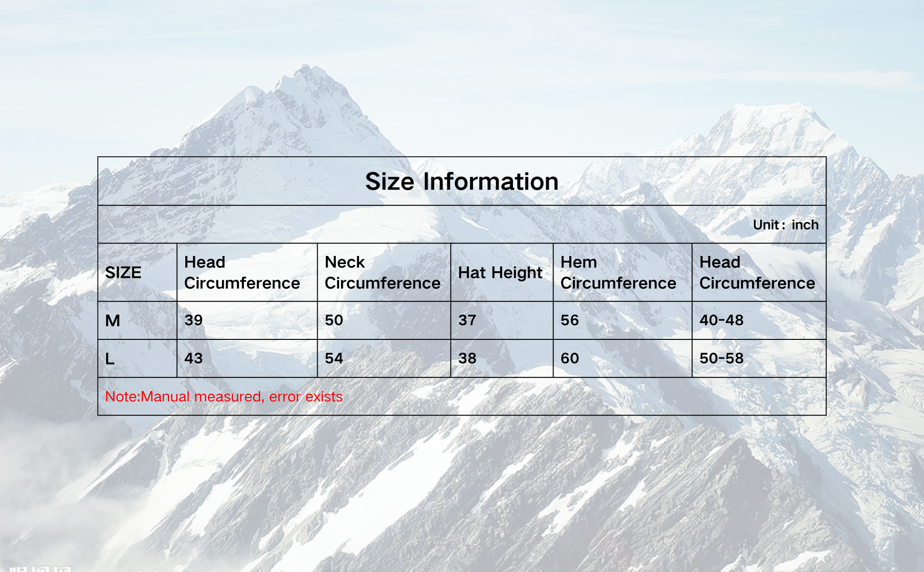
Task: Click the value 39 in M row
Action: pos(193,320)
